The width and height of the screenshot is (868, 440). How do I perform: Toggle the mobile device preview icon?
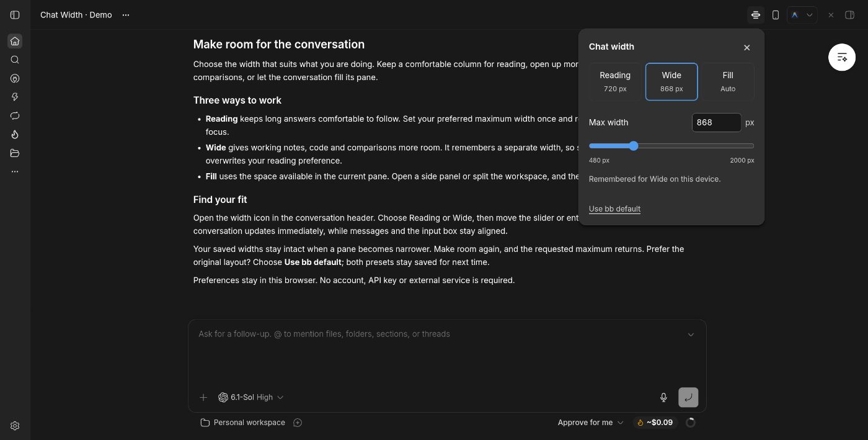(776, 15)
